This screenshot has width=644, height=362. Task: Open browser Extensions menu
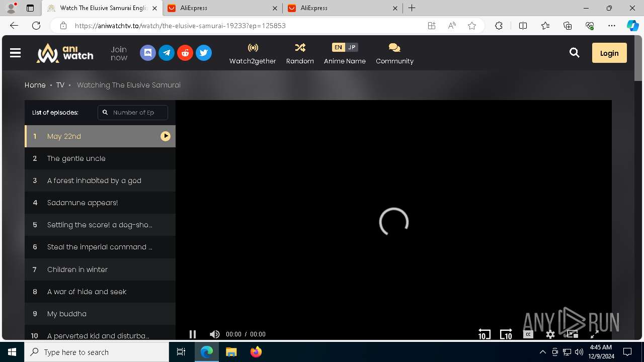tap(499, 26)
